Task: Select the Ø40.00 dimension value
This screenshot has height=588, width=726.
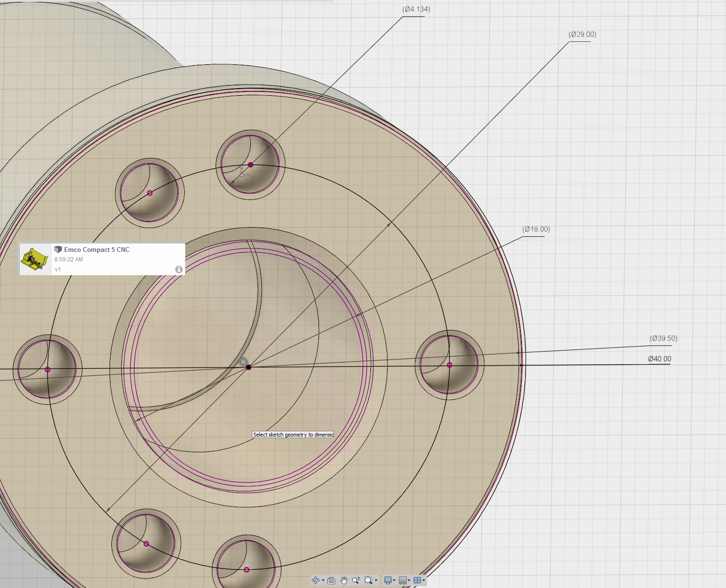Action: coord(659,359)
